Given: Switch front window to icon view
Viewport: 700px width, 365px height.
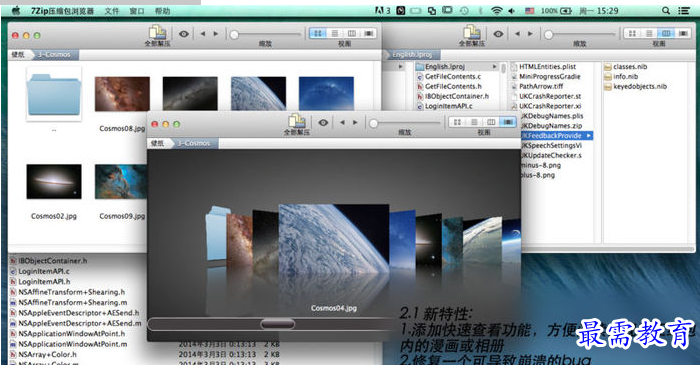Looking at the screenshot, I should [457, 122].
